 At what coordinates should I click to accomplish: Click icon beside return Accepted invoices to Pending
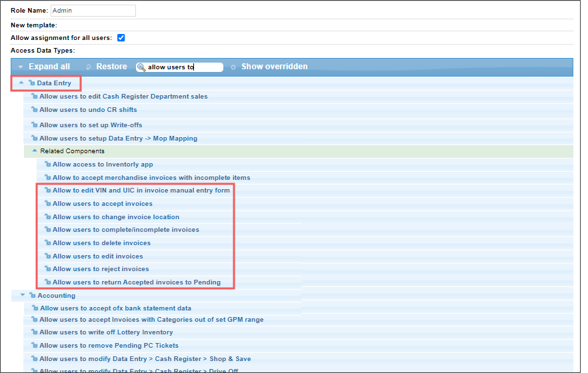click(x=47, y=282)
